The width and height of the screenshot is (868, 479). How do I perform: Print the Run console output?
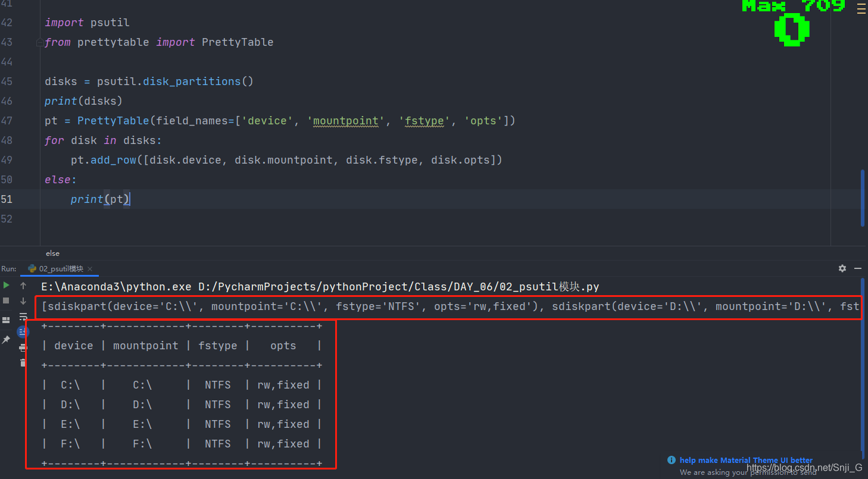23,347
